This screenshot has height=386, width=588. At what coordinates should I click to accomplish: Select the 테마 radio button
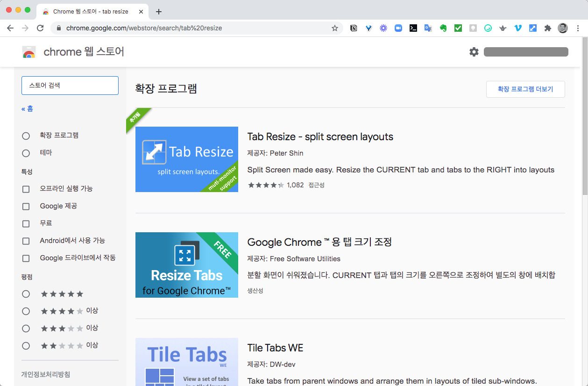coord(26,153)
